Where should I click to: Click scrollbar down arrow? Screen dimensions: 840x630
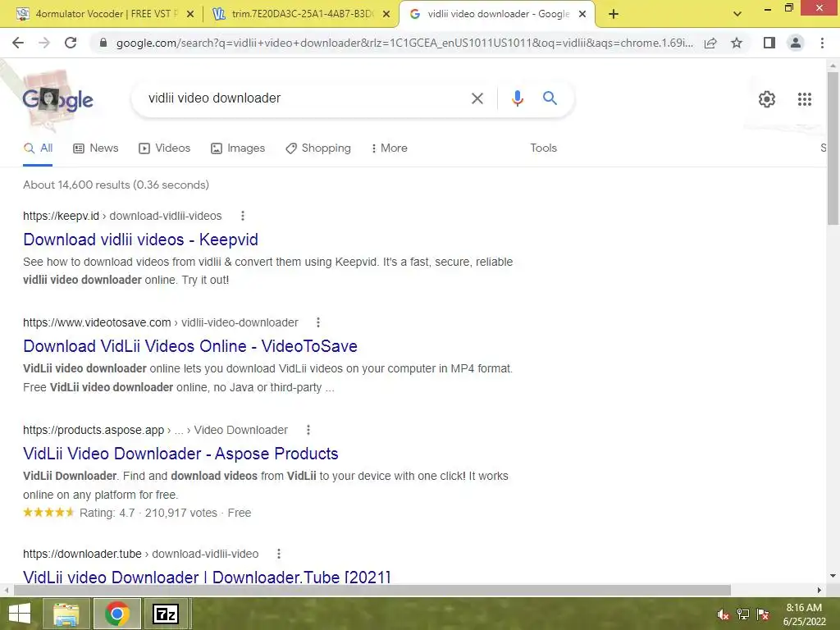point(833,576)
